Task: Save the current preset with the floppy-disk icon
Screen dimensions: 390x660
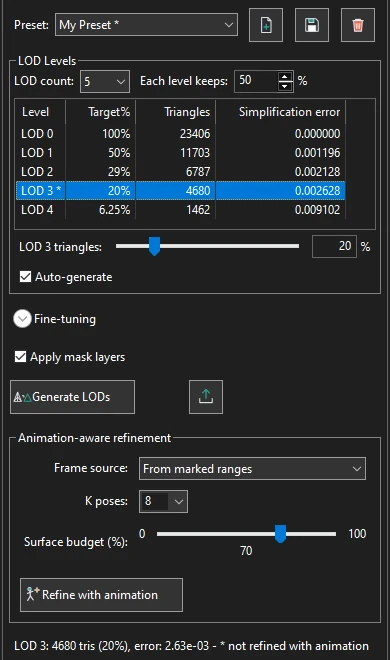Action: pyautogui.click(x=312, y=25)
